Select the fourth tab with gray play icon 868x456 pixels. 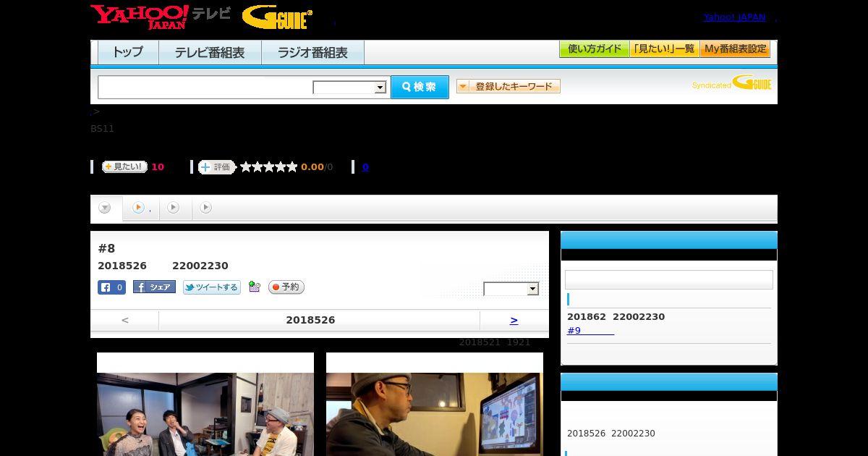pos(206,208)
